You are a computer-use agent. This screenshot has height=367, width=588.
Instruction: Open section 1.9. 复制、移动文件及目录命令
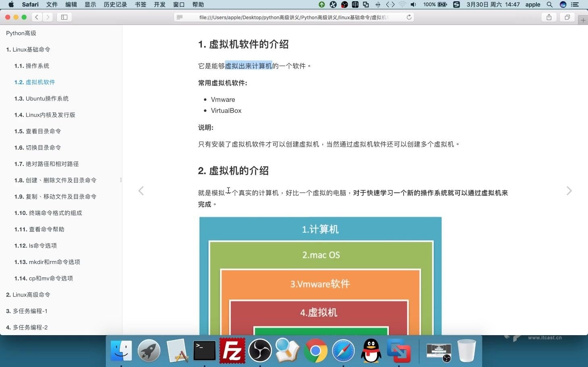pyautogui.click(x=56, y=197)
